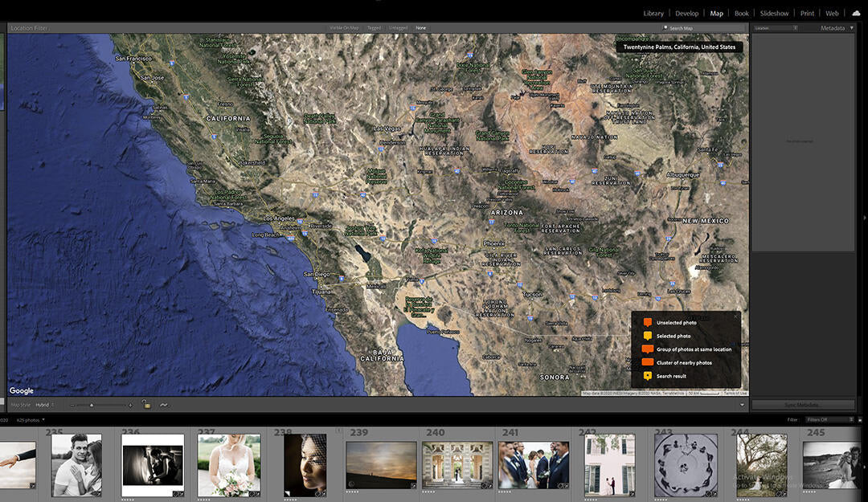The width and height of the screenshot is (868, 502).
Task: Click the map zoom slider handle
Action: [92, 405]
